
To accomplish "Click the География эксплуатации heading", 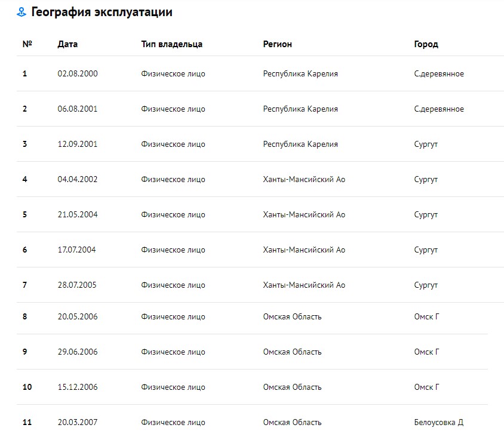I will pyautogui.click(x=102, y=12).
